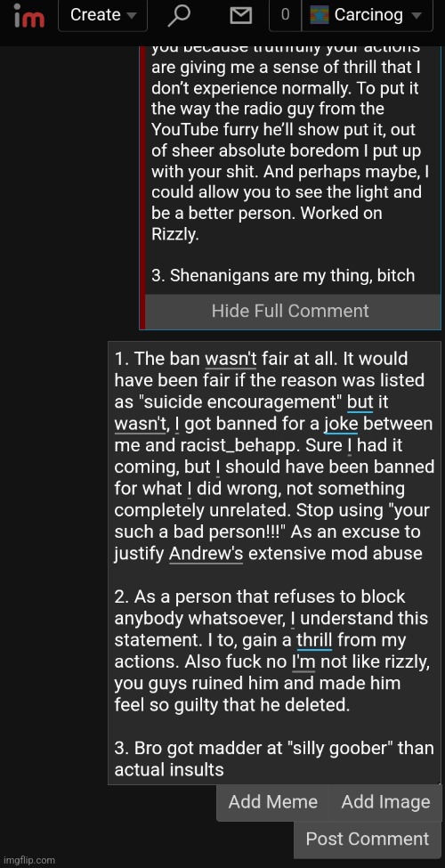
Task: Click the underlined "I'm" in the reply
Action: click(303, 661)
